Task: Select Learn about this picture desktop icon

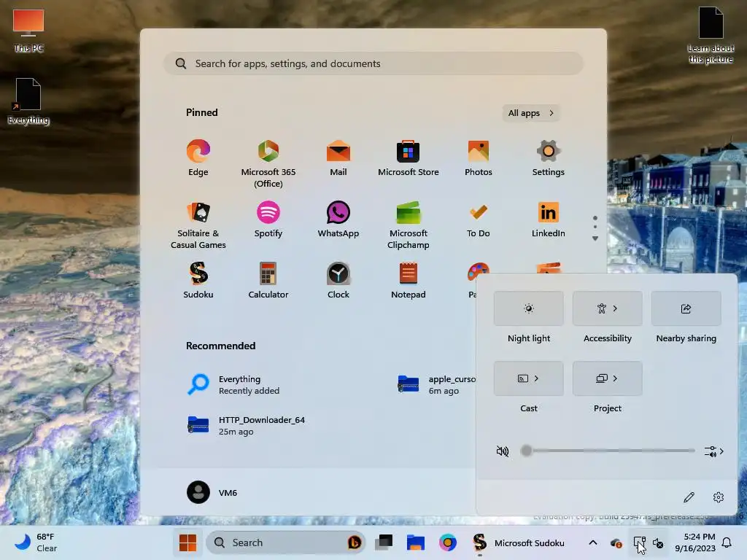Action: click(711, 35)
